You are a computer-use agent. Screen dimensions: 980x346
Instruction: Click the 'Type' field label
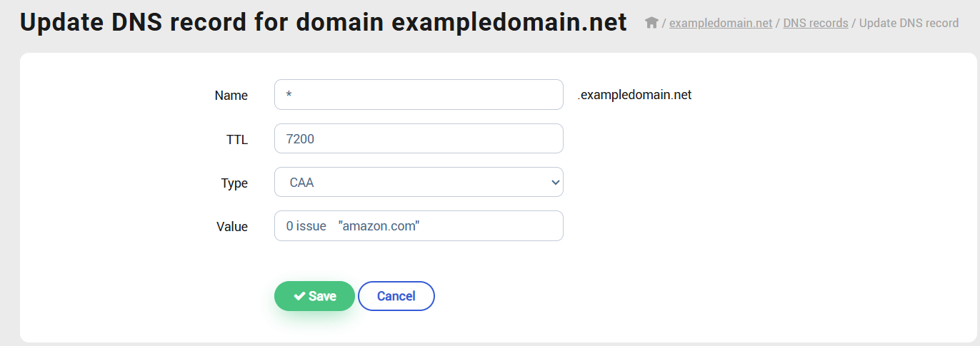point(234,183)
